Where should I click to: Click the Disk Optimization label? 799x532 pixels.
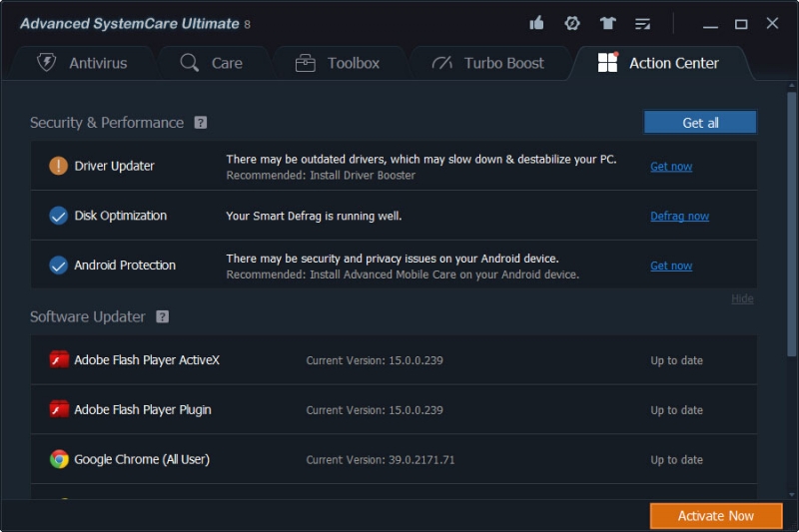coord(120,216)
